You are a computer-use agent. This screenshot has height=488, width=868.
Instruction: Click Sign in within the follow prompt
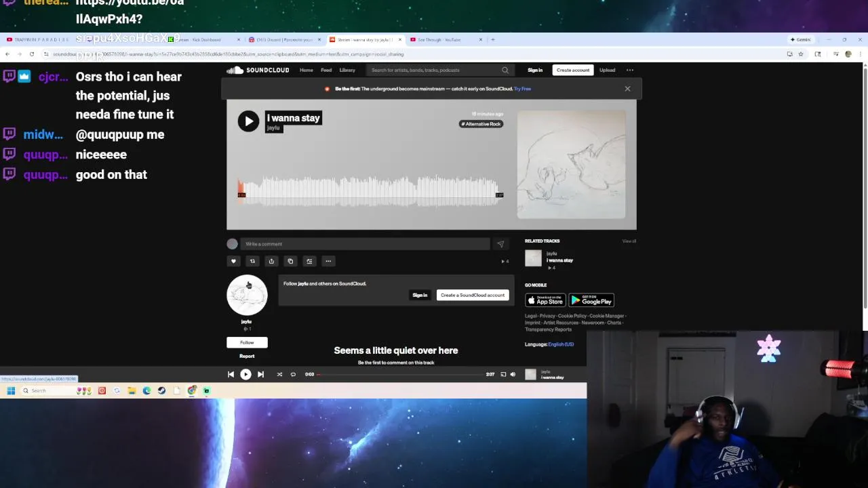(x=420, y=295)
